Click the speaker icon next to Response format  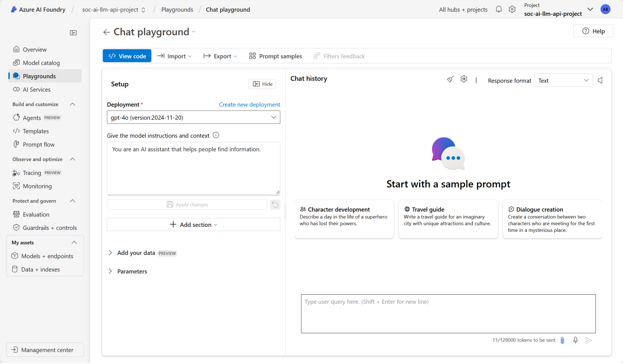[x=600, y=80]
